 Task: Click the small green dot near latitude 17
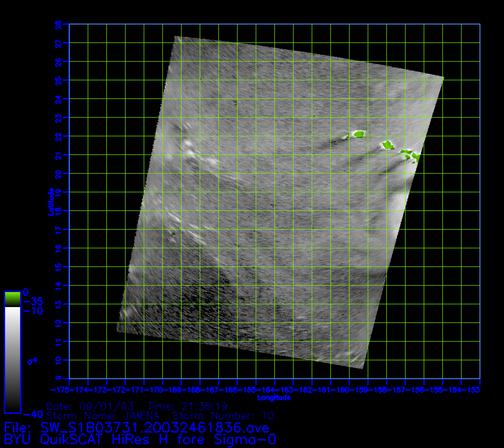(x=173, y=234)
